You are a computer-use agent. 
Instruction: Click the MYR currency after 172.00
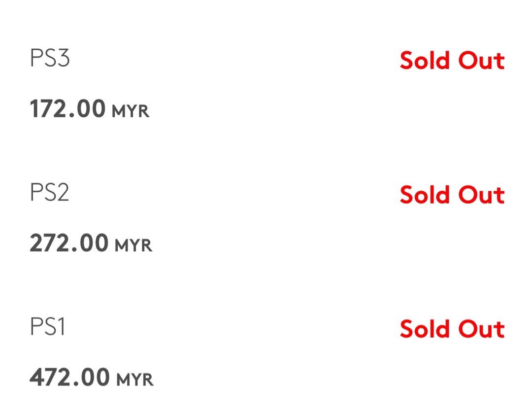131,111
